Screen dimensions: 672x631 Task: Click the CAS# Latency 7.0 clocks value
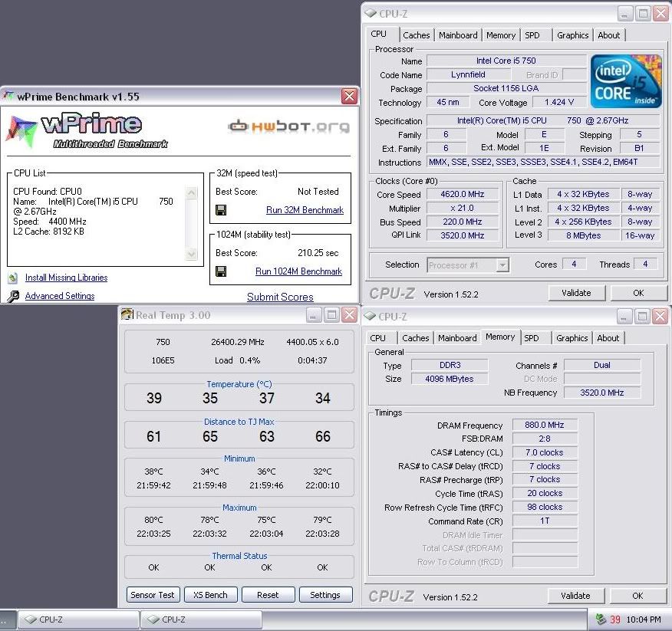point(545,452)
